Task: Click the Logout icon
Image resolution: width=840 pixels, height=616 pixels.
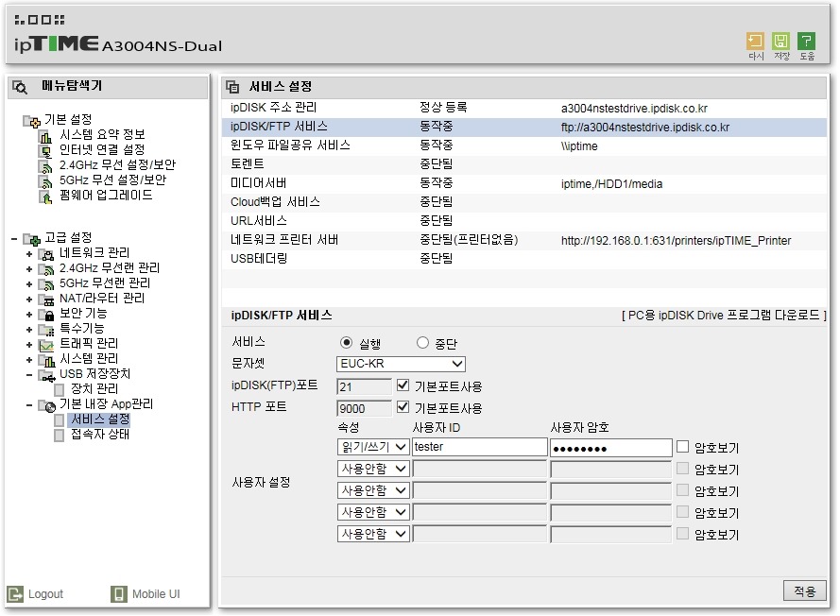Action: click(x=15, y=593)
